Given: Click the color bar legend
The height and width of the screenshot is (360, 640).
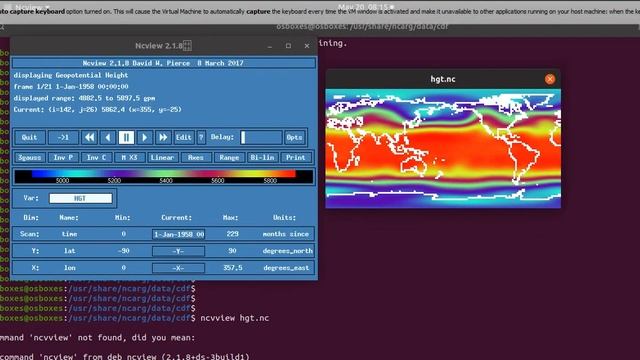Looking at the screenshot, I should click(163, 176).
